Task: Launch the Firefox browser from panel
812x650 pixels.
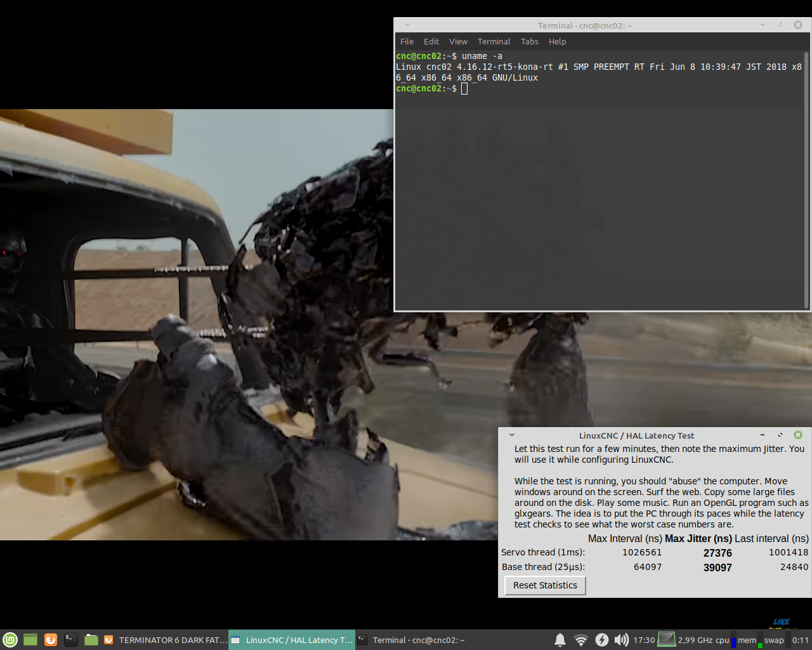Action: click(x=51, y=640)
